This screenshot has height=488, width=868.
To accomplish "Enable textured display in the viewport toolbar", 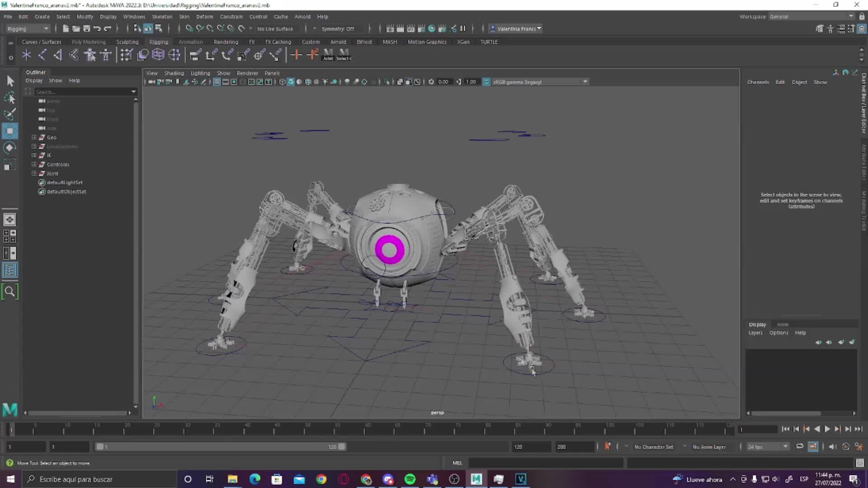I will 307,82.
